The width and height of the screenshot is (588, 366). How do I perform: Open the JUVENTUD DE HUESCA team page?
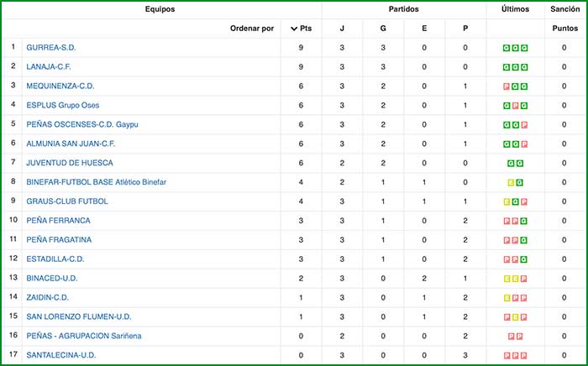click(x=69, y=163)
